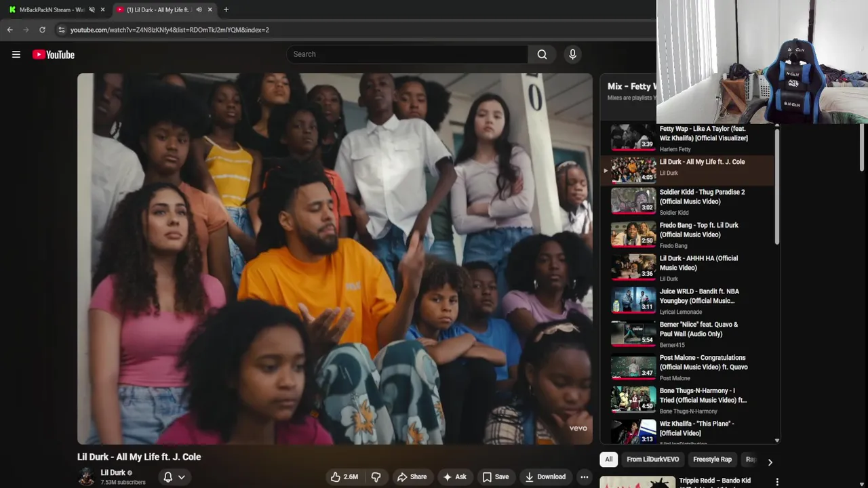Select the All filter chip
The height and width of the screenshot is (488, 868).
[x=608, y=460]
